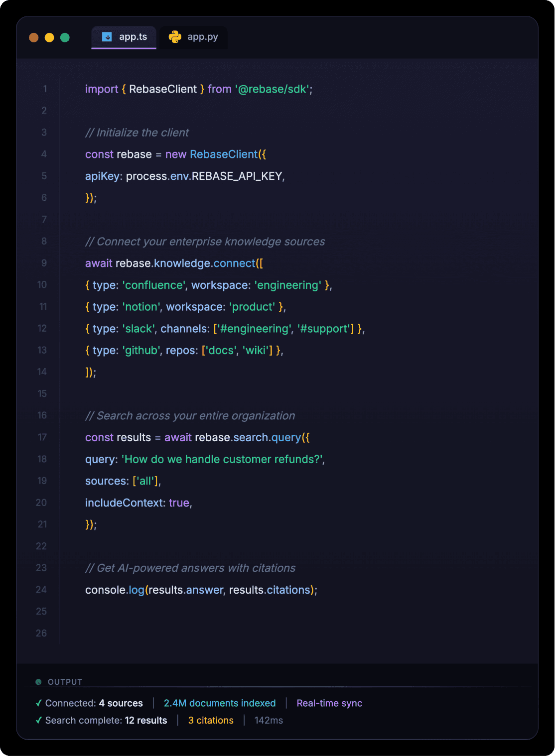Image resolution: width=555 pixels, height=756 pixels.
Task: Click line number 26 in gutter
Action: (x=41, y=633)
